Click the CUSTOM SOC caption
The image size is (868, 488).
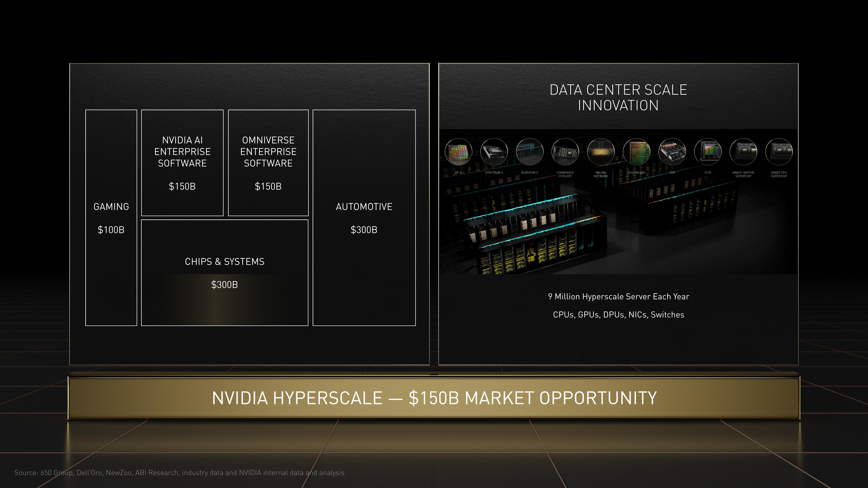click(x=636, y=173)
